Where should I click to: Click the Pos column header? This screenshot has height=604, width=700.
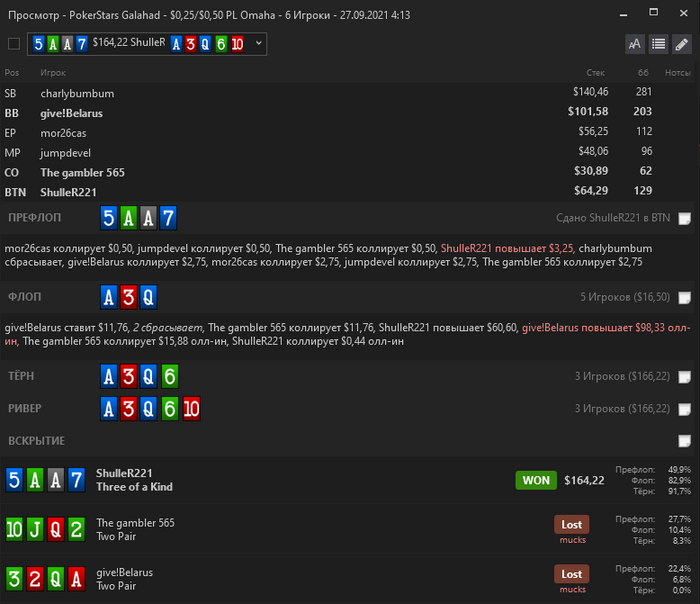coord(12,73)
